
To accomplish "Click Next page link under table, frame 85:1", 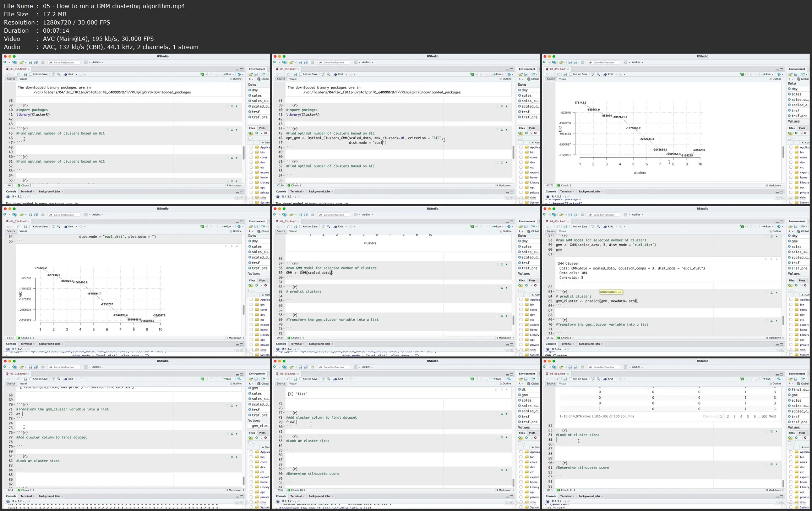I will point(772,416).
